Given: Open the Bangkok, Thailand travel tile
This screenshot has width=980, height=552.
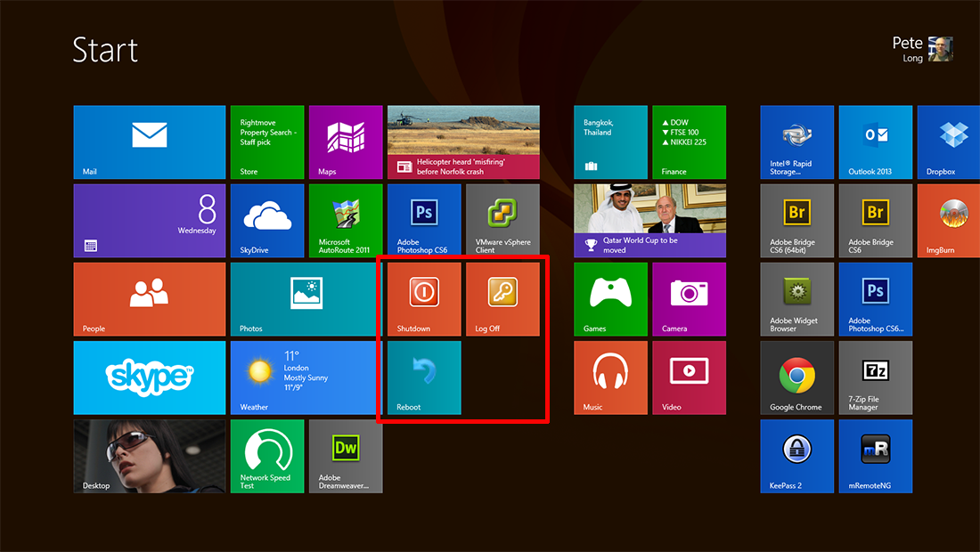Looking at the screenshot, I should (x=610, y=142).
